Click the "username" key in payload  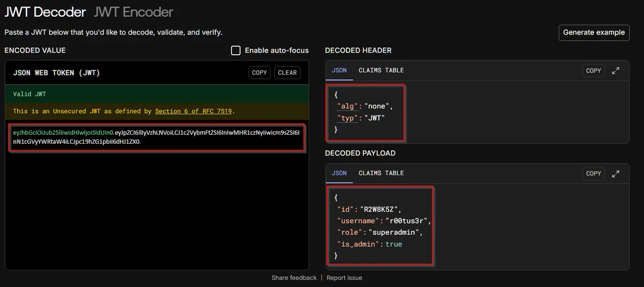coord(357,220)
